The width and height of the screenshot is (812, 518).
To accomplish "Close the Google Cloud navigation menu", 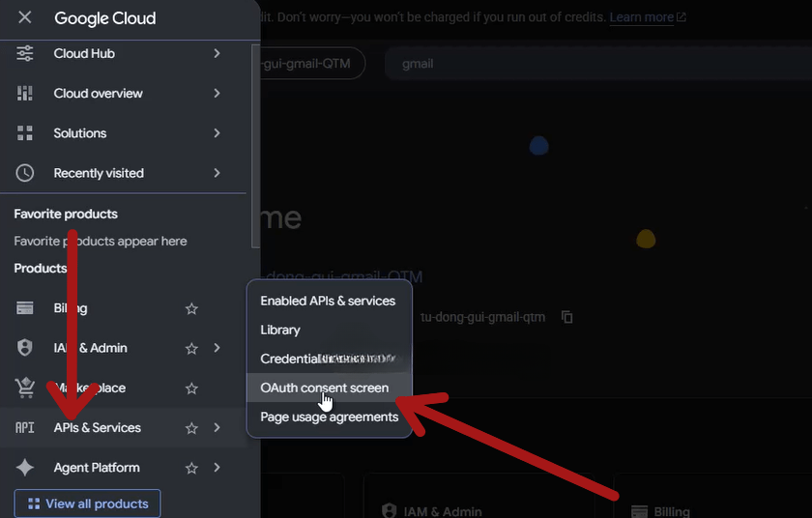I will [24, 17].
